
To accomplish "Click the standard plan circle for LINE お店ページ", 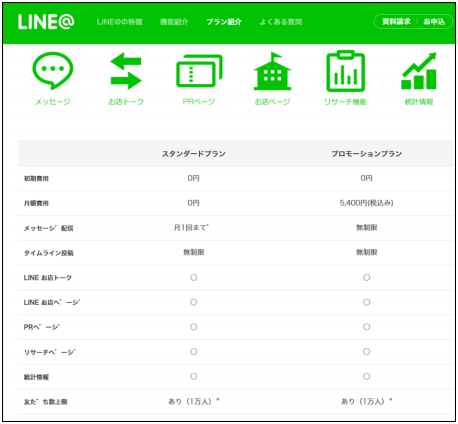I will (194, 302).
